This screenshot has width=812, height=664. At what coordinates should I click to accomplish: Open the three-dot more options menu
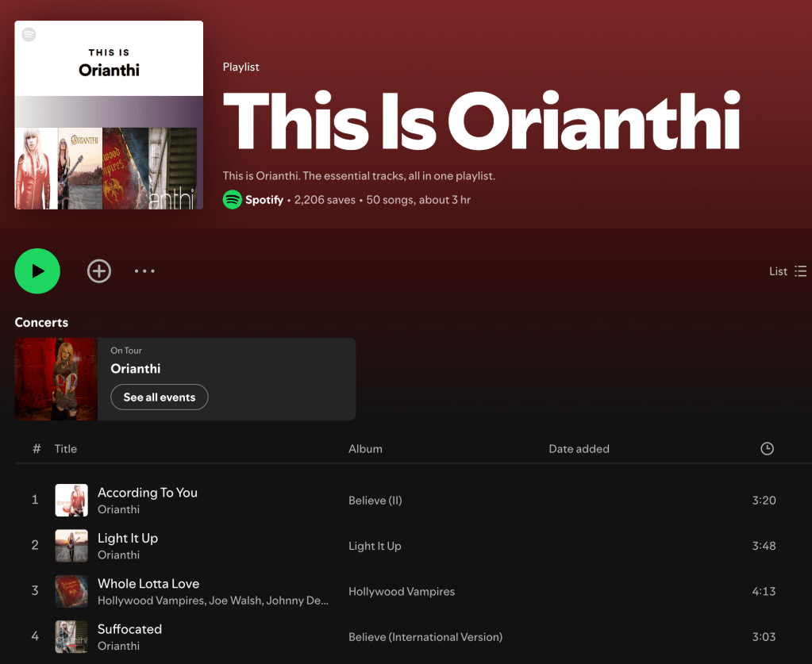144,271
